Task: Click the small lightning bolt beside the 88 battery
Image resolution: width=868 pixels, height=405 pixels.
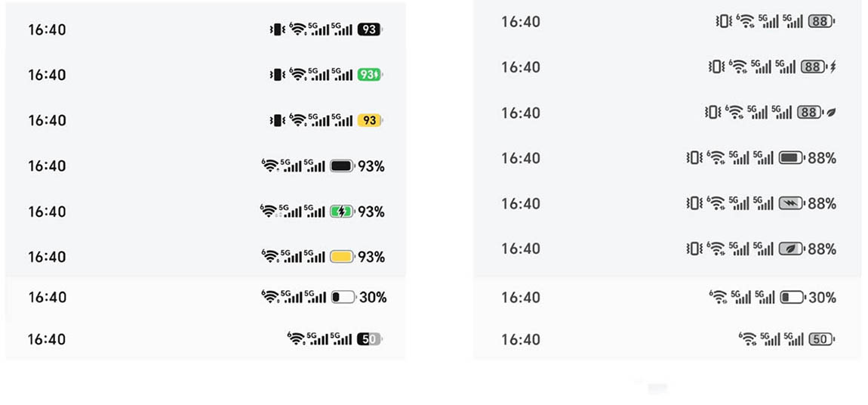Action: 833,67
